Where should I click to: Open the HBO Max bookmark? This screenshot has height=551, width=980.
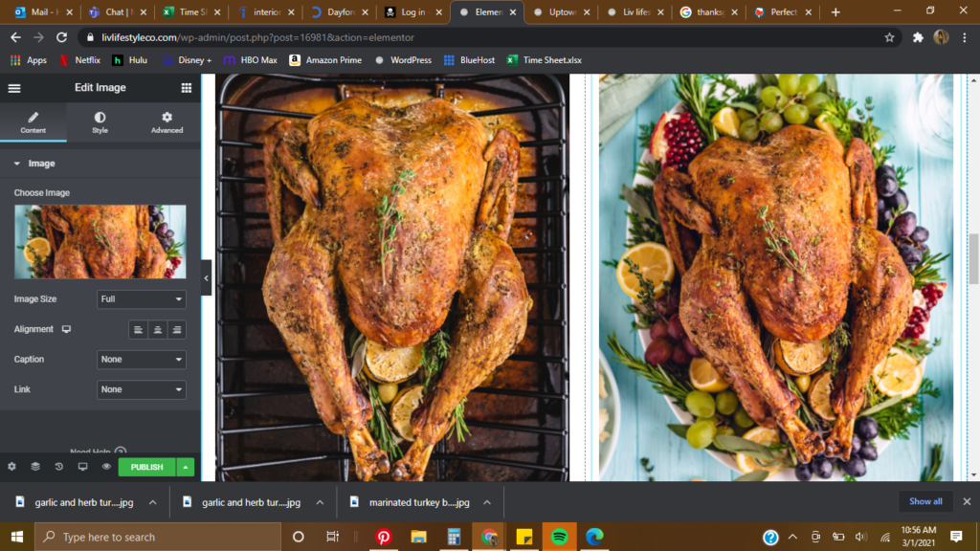tap(250, 60)
